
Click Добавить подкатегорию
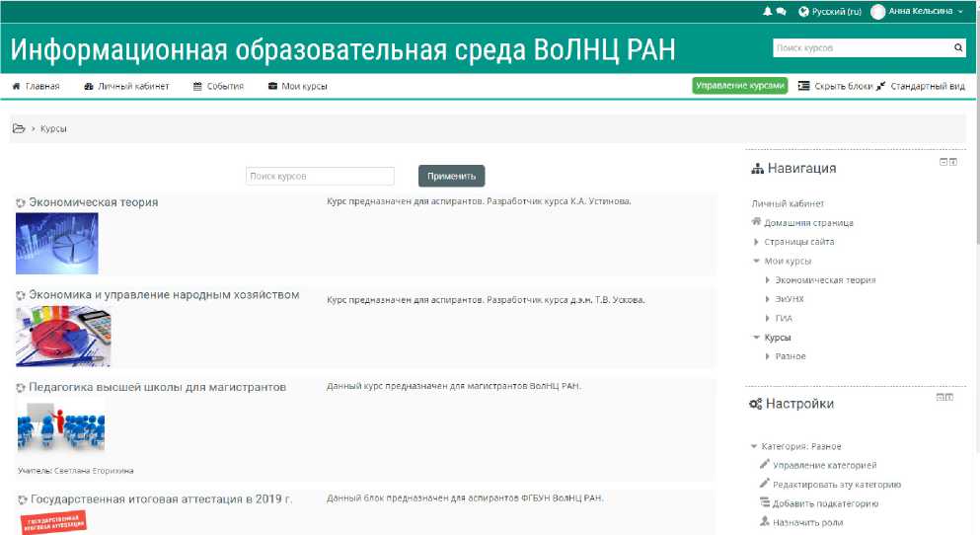point(825,503)
